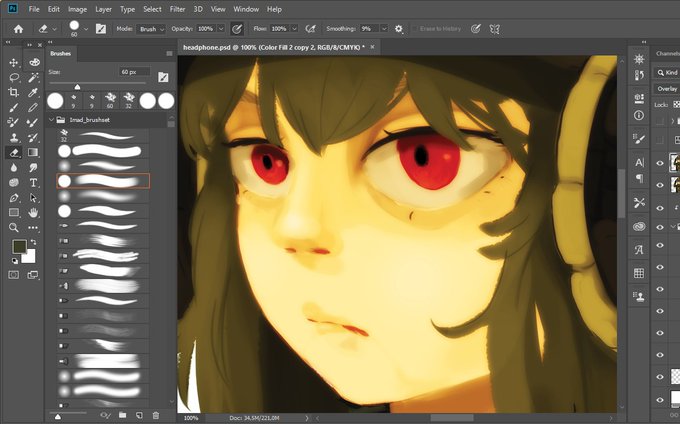Open the brush preset picker arrow

pyautogui.click(x=86, y=29)
